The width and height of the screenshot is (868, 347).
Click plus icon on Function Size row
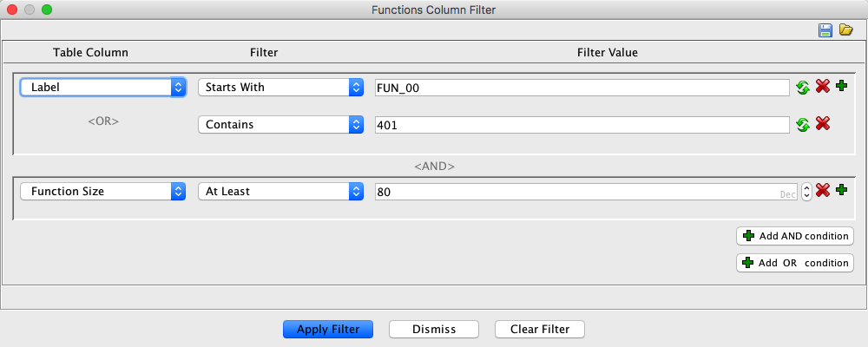pos(840,190)
